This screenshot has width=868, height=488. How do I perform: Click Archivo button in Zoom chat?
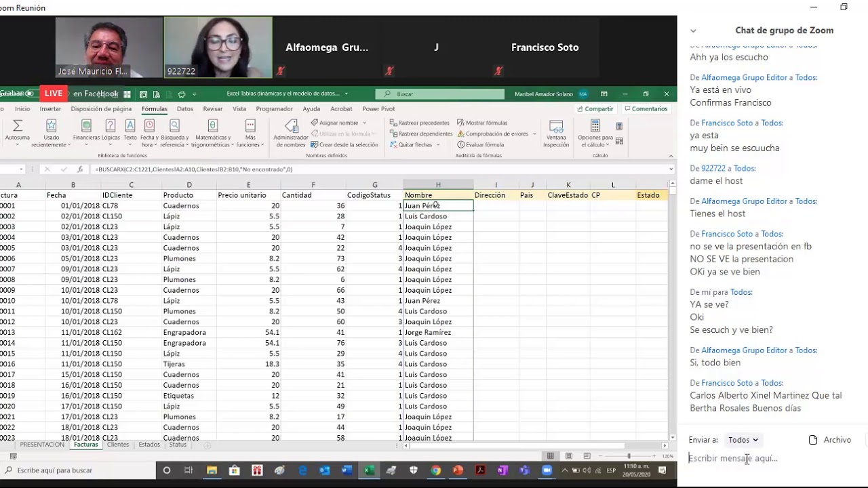830,440
